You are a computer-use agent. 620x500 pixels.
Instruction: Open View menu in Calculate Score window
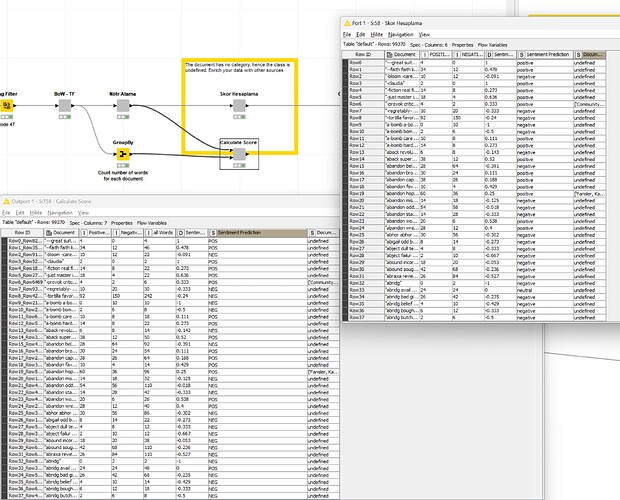pyautogui.click(x=83, y=213)
